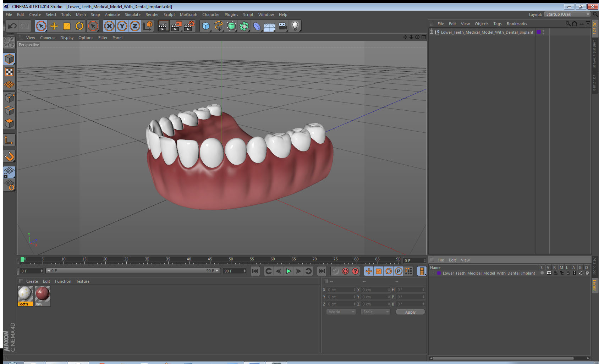Switch to Polygons mode
The height and width of the screenshot is (364, 599).
(x=9, y=123)
